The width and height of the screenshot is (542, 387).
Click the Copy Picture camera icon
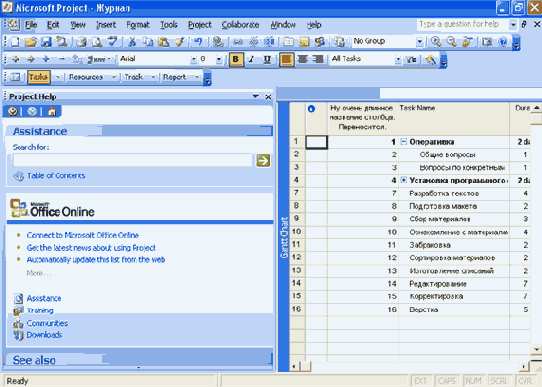click(487, 42)
